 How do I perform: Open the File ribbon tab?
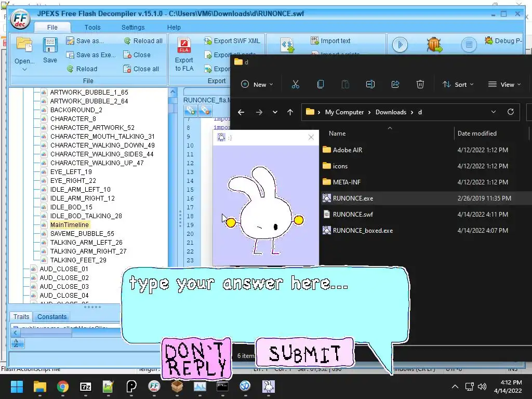point(52,27)
